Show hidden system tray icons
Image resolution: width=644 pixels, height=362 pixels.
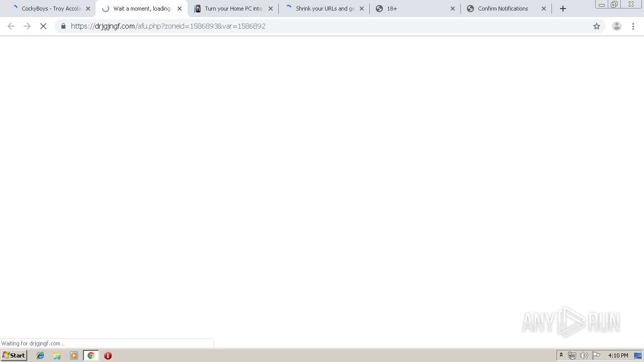point(561,355)
